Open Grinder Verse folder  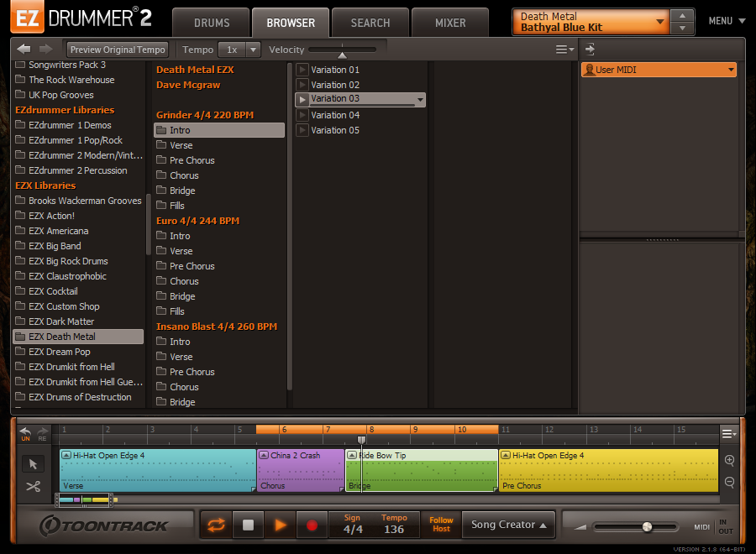tap(219, 145)
